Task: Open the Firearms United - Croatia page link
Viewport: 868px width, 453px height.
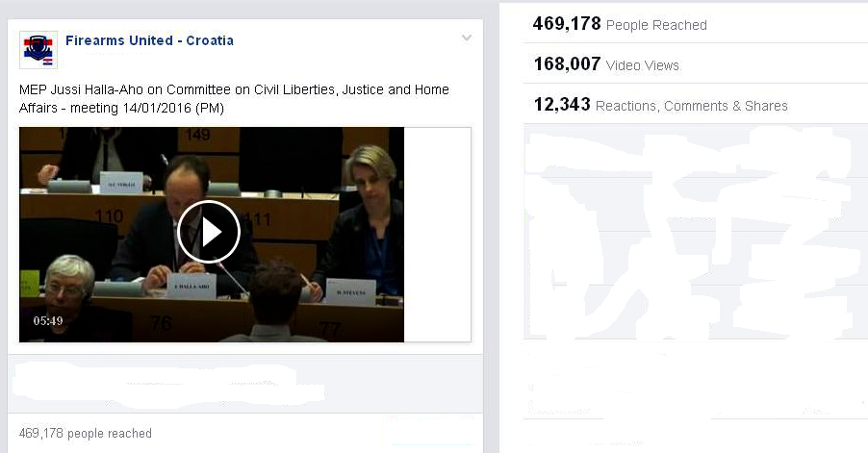Action: [149, 40]
